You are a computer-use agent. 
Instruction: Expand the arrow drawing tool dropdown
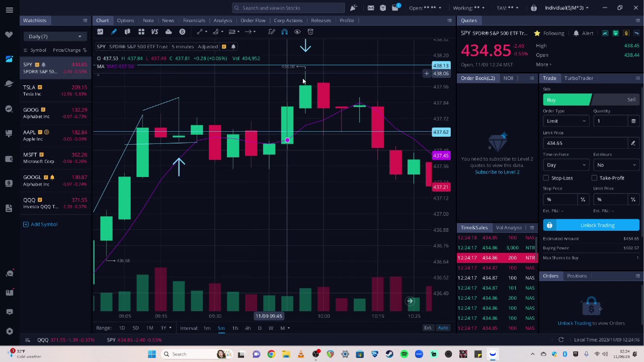click(x=255, y=32)
